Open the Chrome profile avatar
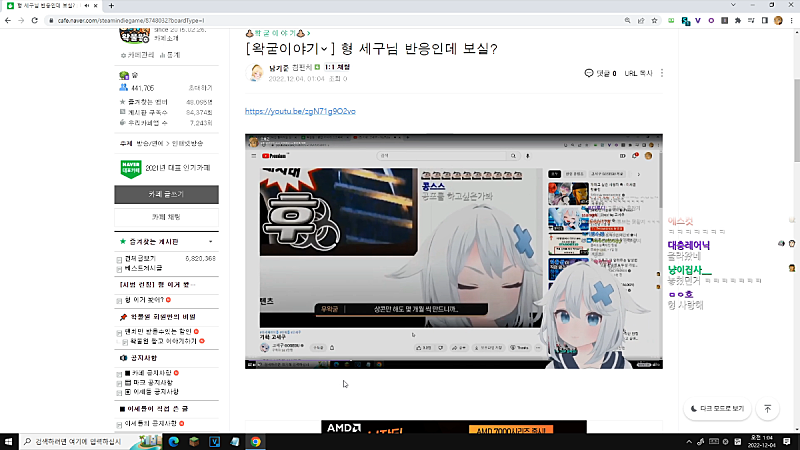The height and width of the screenshot is (450, 800). pos(778,20)
